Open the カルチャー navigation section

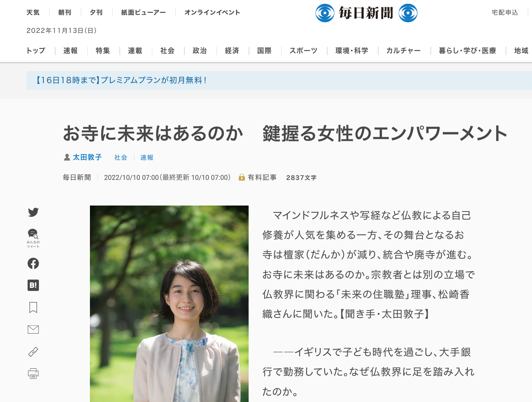(x=404, y=51)
